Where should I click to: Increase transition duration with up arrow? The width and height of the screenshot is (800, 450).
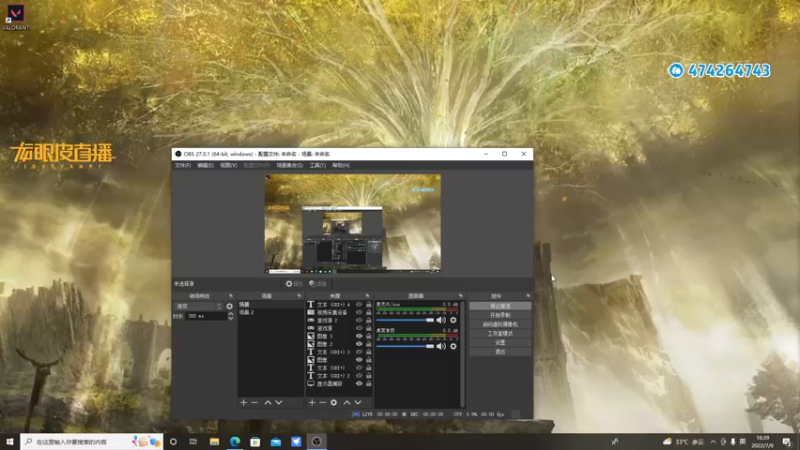pos(231,314)
